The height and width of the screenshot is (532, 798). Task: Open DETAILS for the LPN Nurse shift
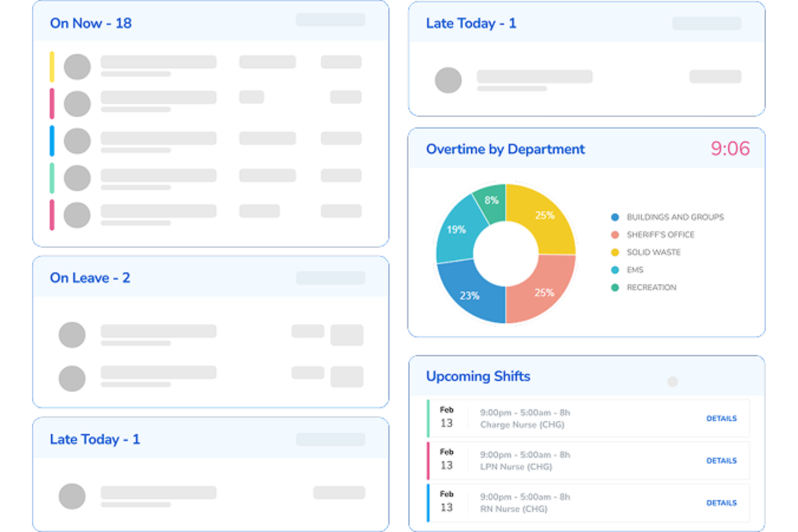pyautogui.click(x=721, y=461)
